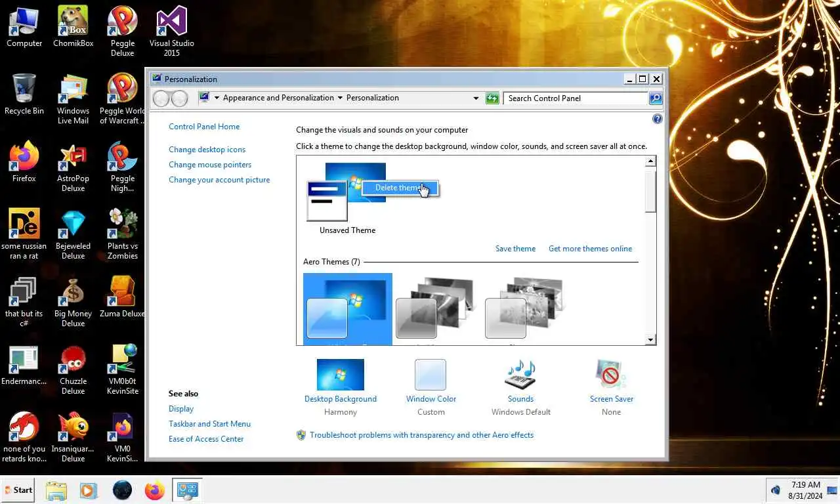Click Personalization in the address breadcrumb
This screenshot has width=840, height=504.
coord(372,98)
